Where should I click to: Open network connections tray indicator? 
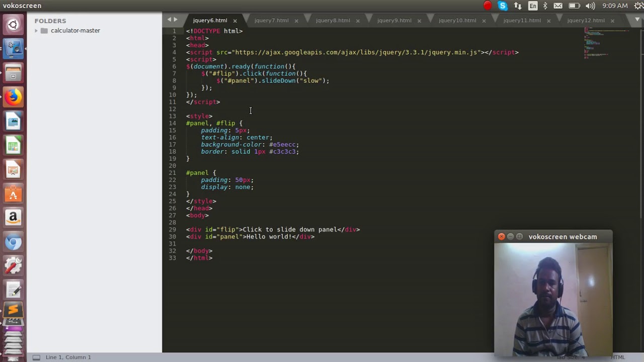(518, 6)
